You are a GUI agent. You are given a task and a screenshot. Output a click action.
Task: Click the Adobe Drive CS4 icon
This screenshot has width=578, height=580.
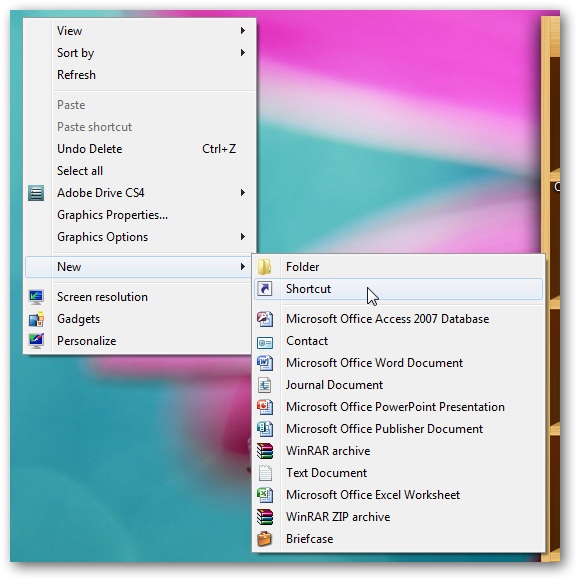(36, 193)
